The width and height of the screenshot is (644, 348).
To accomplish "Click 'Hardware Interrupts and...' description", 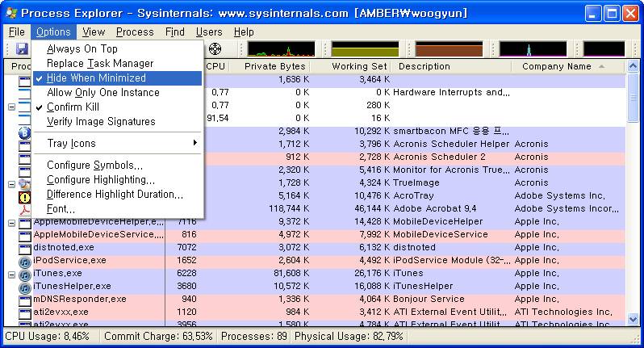I will [451, 92].
